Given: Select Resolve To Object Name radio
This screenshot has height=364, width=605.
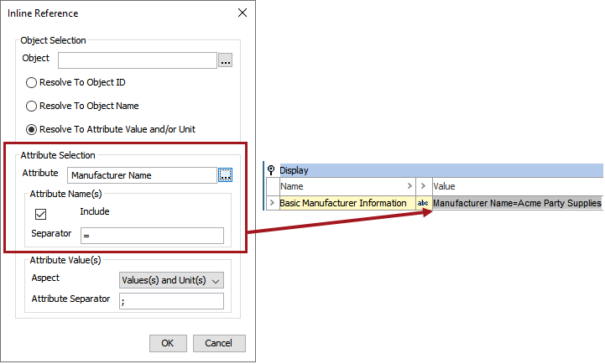Looking at the screenshot, I should (31, 106).
